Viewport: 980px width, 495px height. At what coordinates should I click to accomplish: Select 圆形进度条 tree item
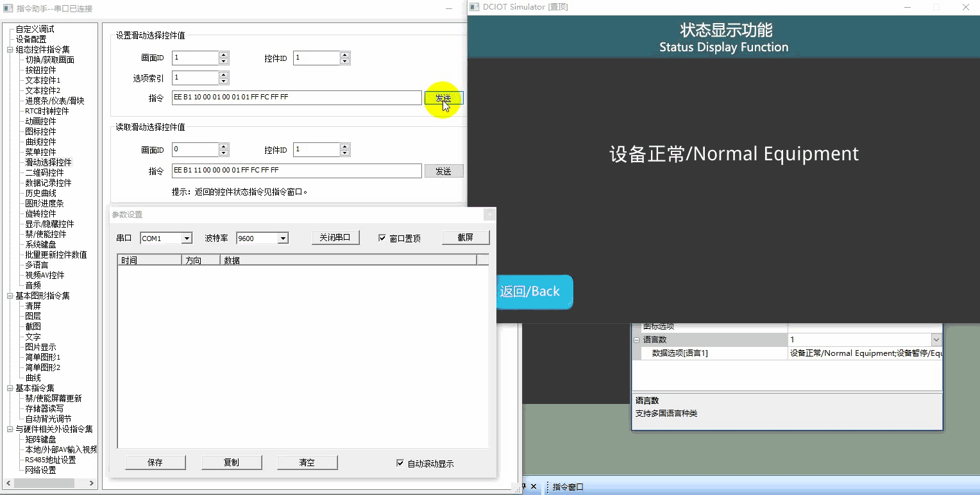44,203
